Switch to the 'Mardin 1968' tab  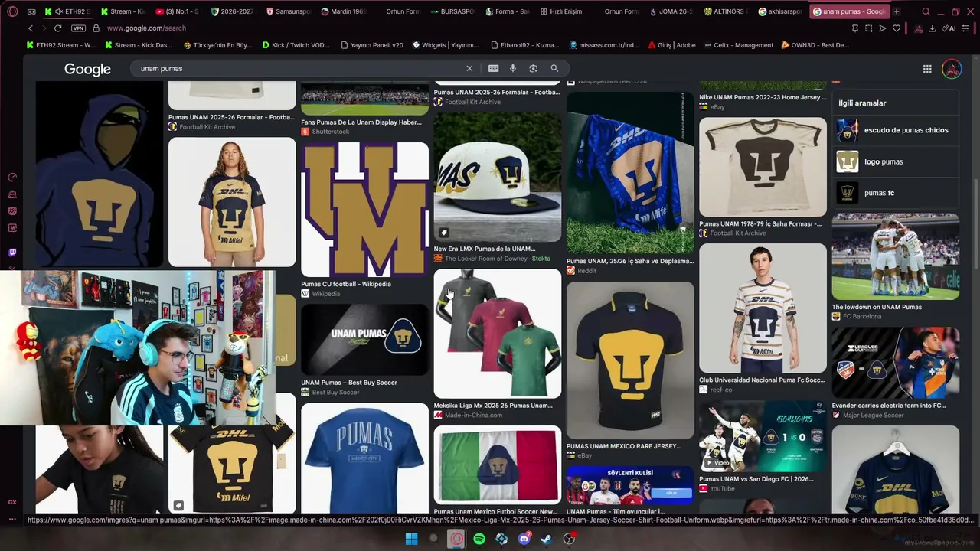click(x=342, y=11)
